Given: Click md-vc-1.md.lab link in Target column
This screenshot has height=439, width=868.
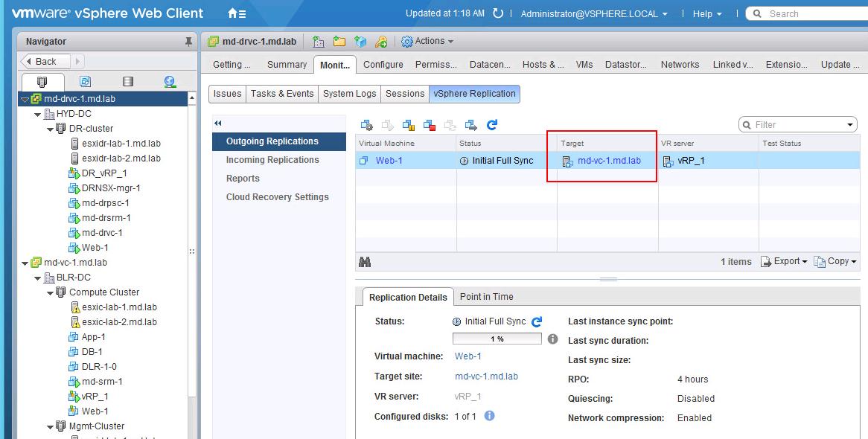Looking at the screenshot, I should click(x=609, y=161).
